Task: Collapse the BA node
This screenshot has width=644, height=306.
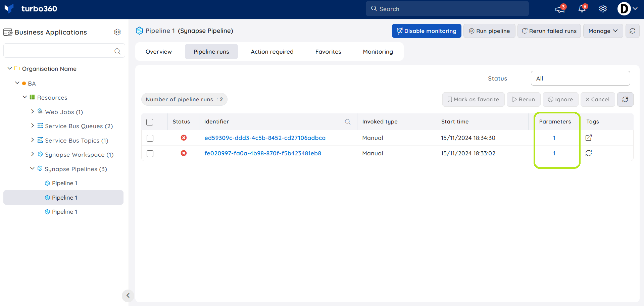Action: click(x=17, y=83)
